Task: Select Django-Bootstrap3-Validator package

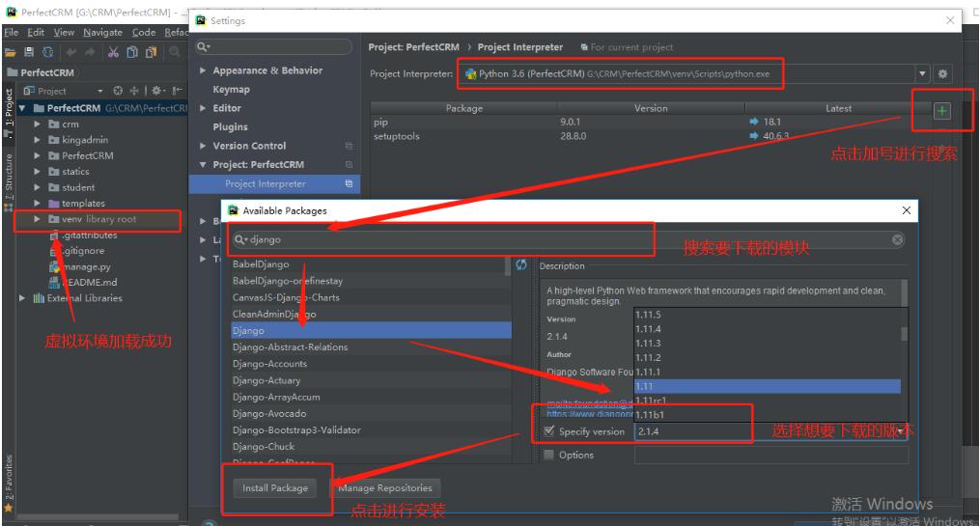Action: coord(372,429)
